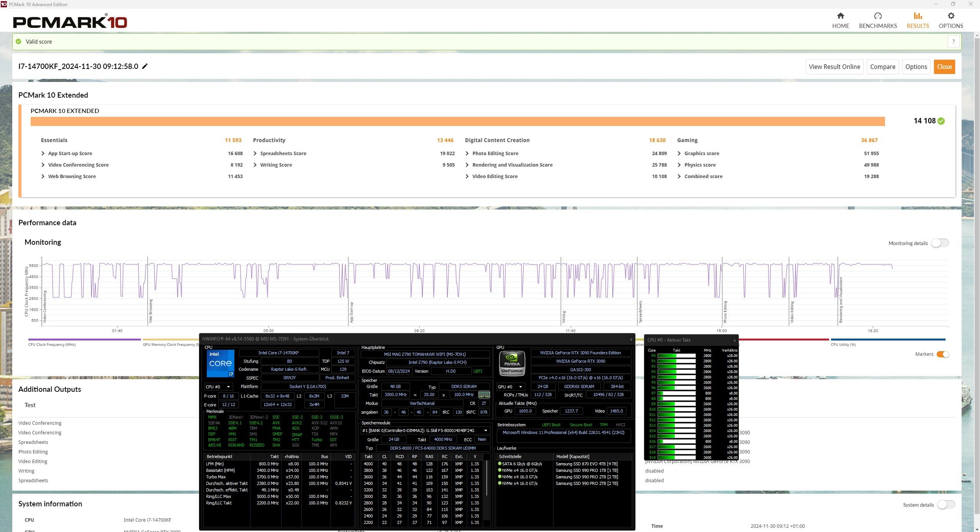The width and height of the screenshot is (980, 532).
Task: Close the CPU #0 Aktiver Takt window
Action: pos(734,340)
